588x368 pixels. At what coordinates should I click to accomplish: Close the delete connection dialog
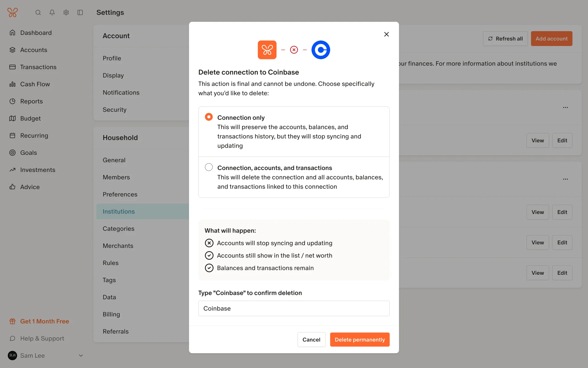pos(386,34)
